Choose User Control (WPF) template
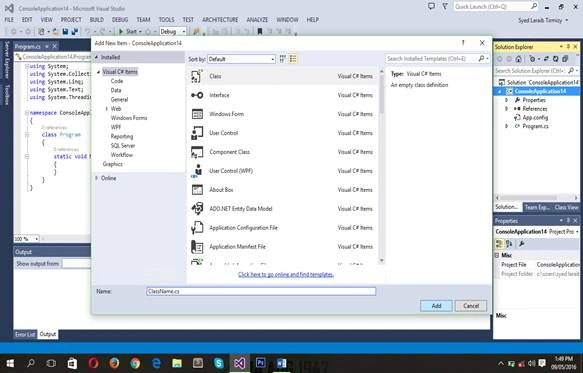The image size is (583, 373). point(283,171)
